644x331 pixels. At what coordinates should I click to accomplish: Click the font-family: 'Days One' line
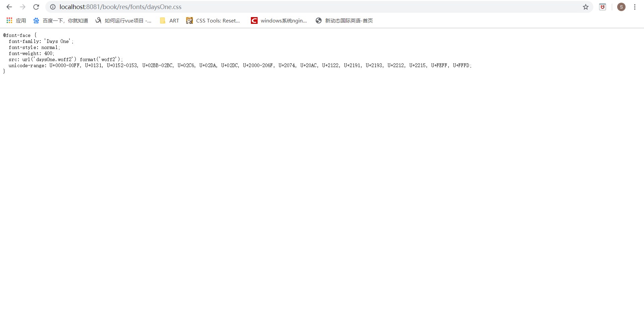(41, 41)
